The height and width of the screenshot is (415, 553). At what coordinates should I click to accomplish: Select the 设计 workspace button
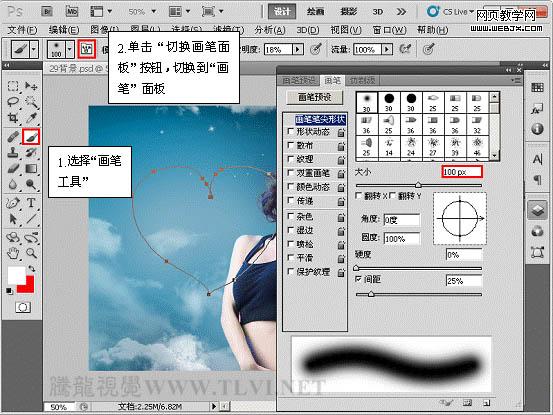tap(282, 12)
